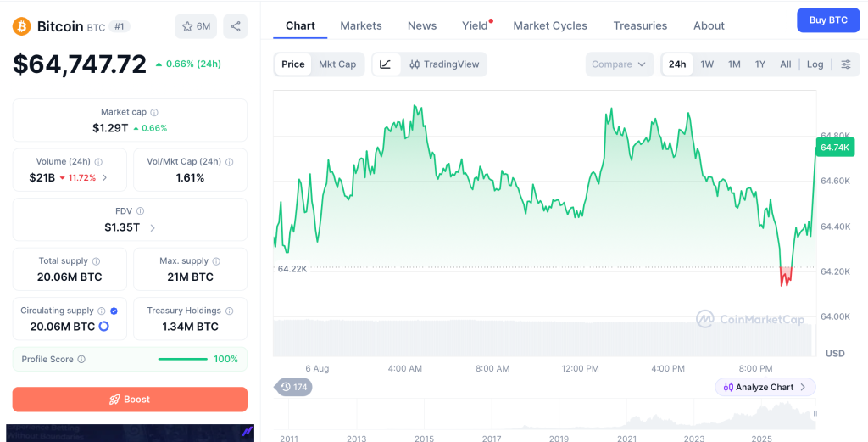Click the Profile Score progress bar
This screenshot has width=868, height=442.
pos(183,359)
